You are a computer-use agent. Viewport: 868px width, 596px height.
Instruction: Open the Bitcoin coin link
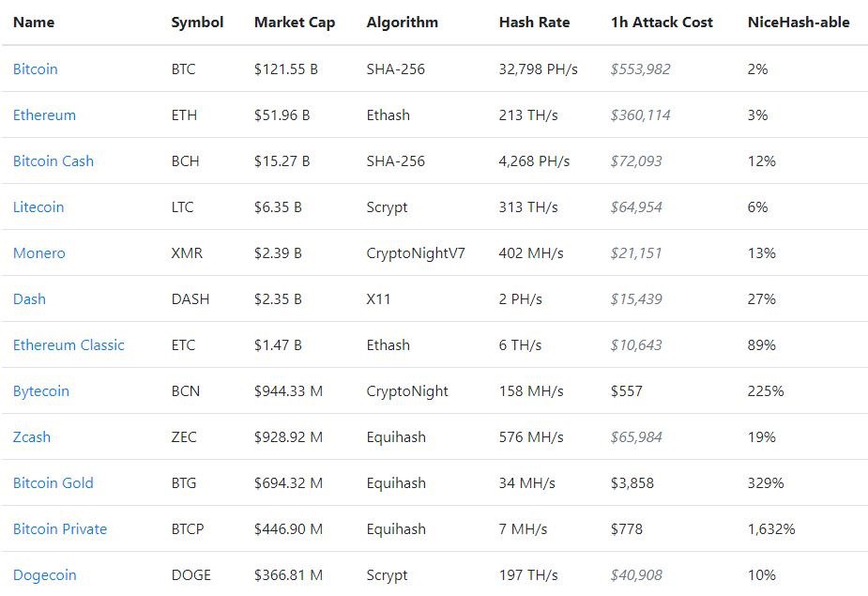[x=36, y=69]
